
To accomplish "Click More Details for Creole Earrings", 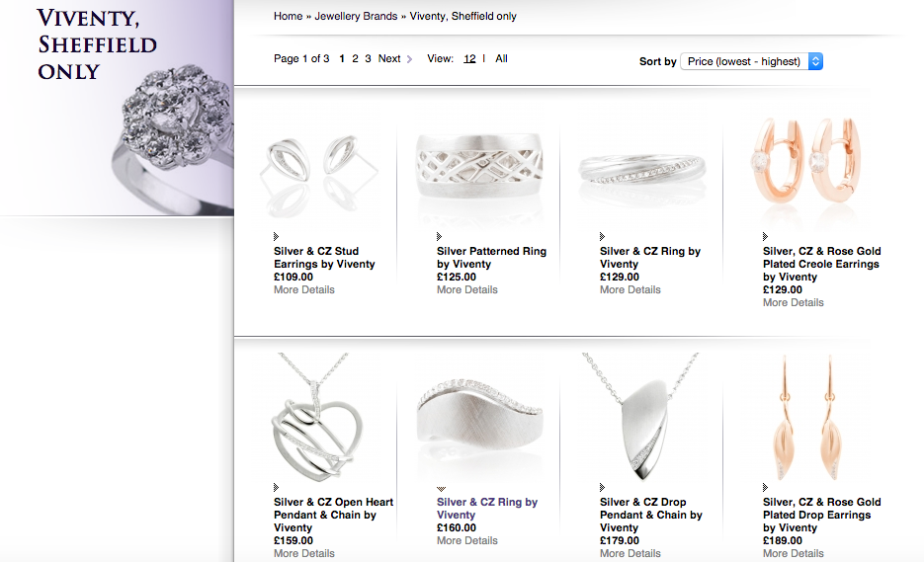I will click(x=794, y=303).
